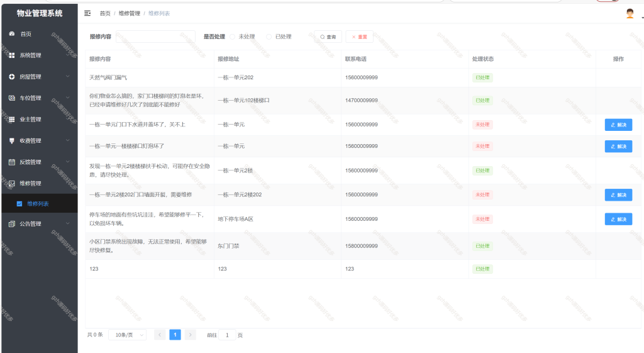This screenshot has width=644, height=353.
Task: Open the user avatar menu
Action: click(630, 14)
